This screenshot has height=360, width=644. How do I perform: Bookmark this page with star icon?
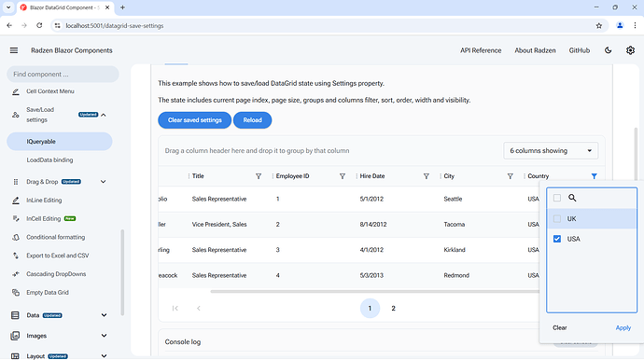[599, 25]
